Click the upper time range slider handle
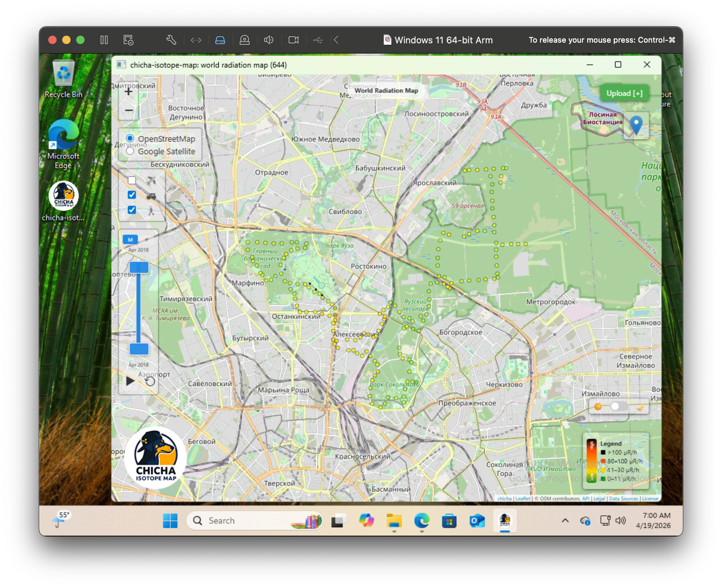This screenshot has height=588, width=722. (139, 267)
